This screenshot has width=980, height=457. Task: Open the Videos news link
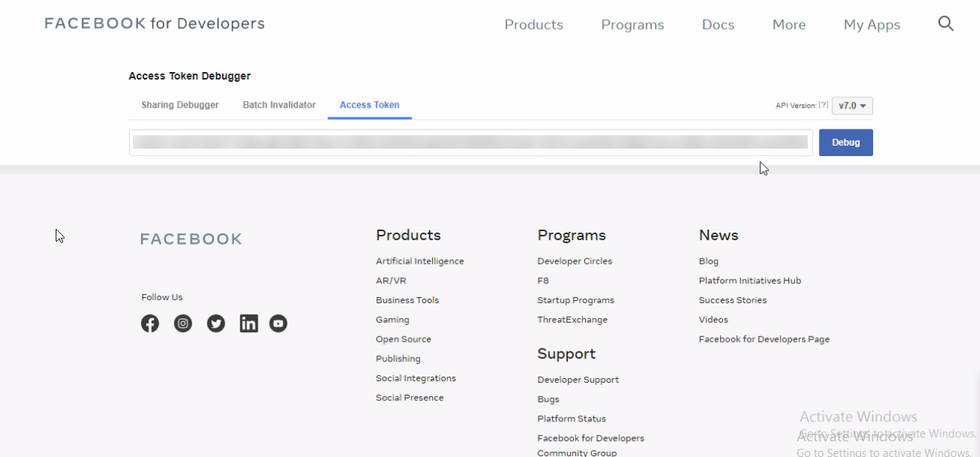point(713,320)
